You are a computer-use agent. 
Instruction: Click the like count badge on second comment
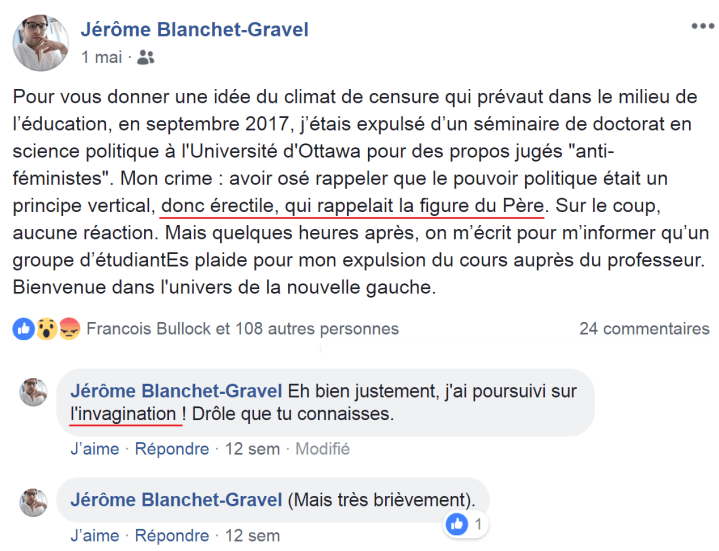[x=467, y=523]
